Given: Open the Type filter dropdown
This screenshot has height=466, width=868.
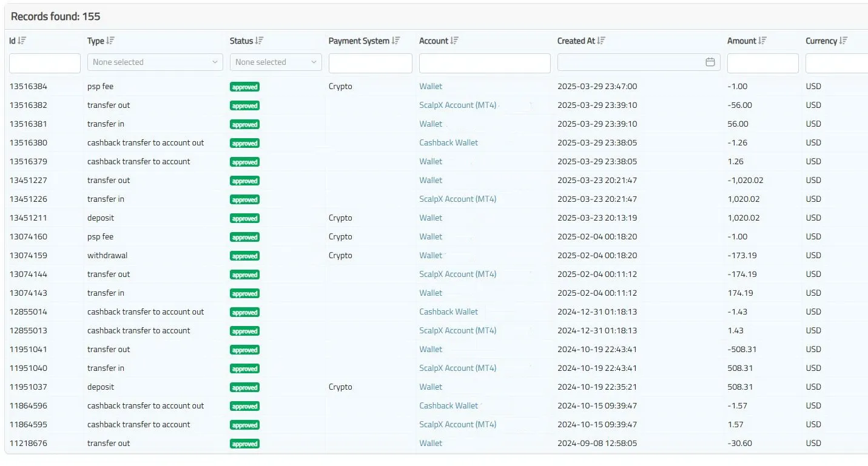Looking at the screenshot, I should [155, 62].
